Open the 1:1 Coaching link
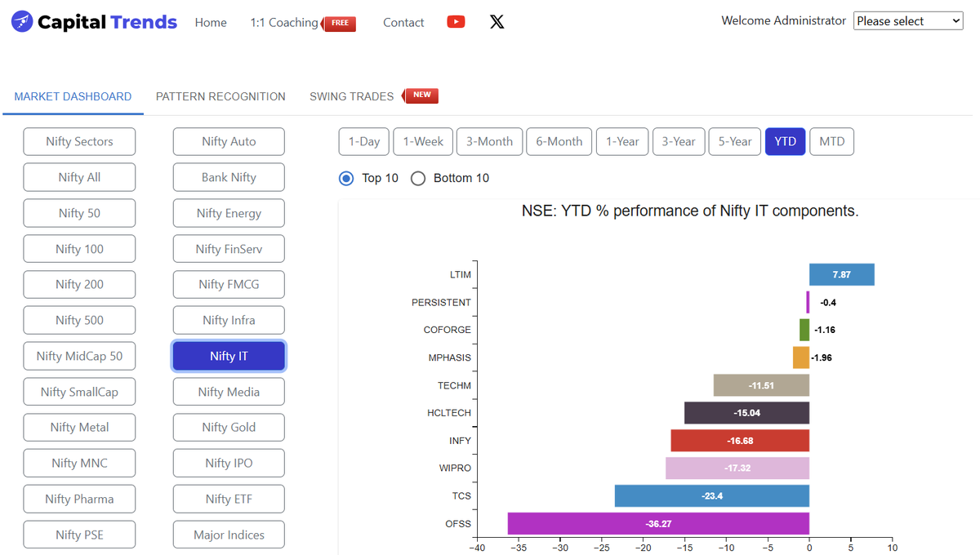The height and width of the screenshot is (555, 980). pyautogui.click(x=284, y=23)
